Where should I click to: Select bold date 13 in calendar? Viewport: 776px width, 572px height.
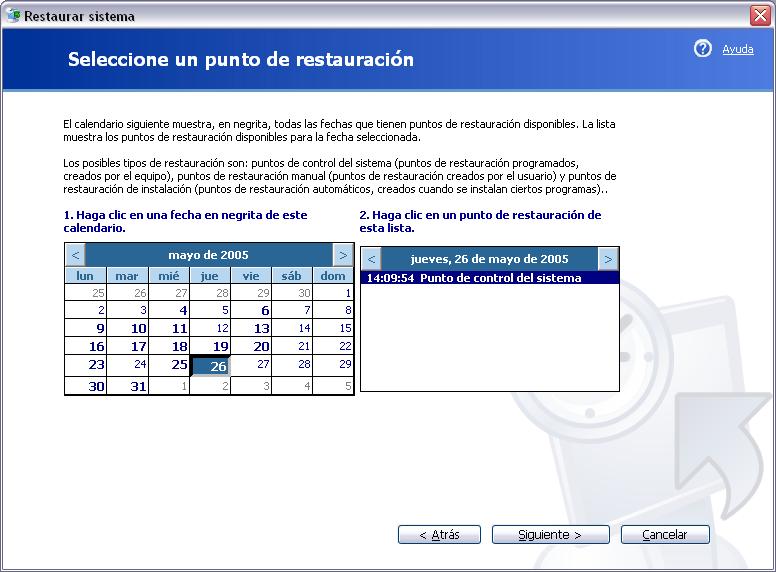click(x=251, y=328)
